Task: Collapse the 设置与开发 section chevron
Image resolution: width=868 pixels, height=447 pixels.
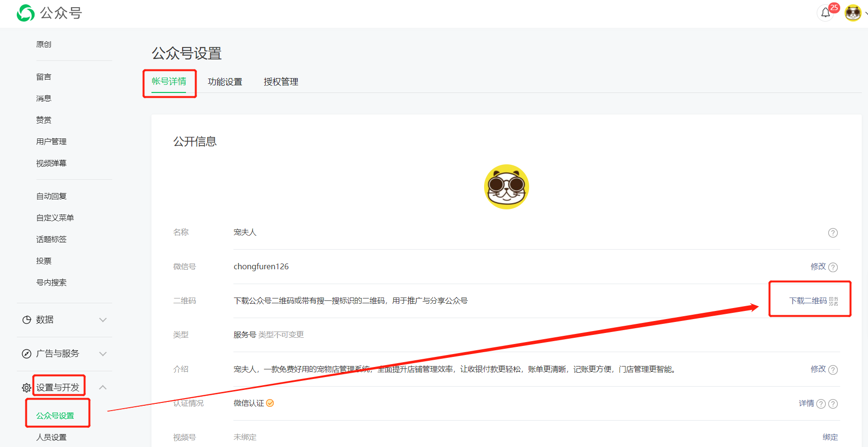Action: click(103, 387)
